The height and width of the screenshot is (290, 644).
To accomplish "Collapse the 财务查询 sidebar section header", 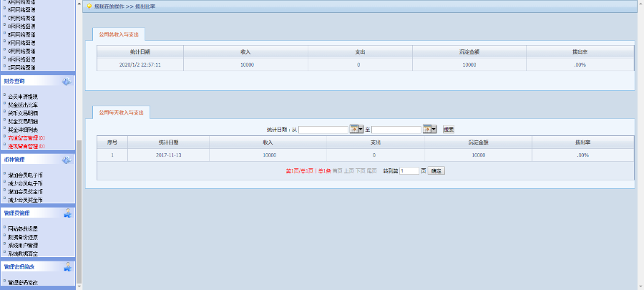I will pos(37,82).
